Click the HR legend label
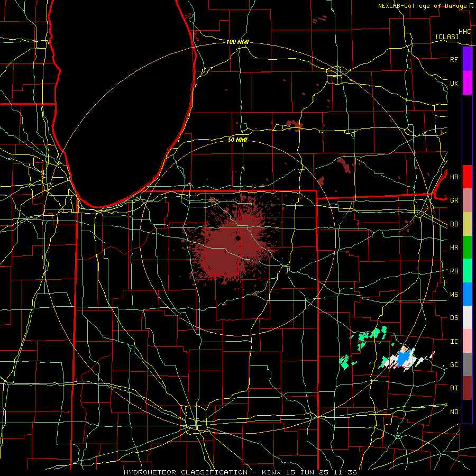 click(454, 248)
